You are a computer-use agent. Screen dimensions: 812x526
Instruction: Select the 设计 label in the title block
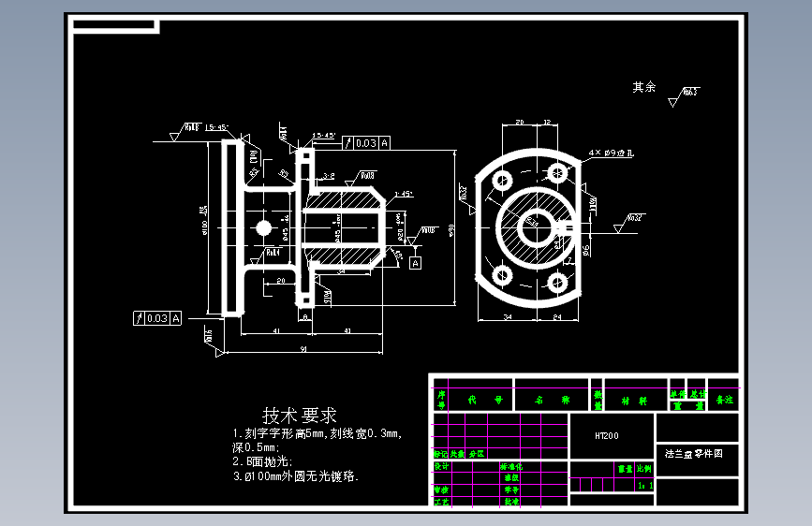point(441,466)
